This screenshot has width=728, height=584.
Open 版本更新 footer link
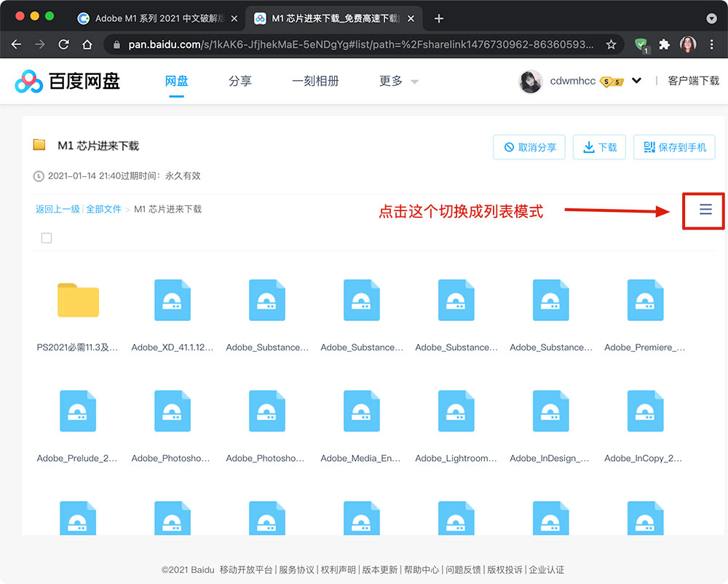380,569
